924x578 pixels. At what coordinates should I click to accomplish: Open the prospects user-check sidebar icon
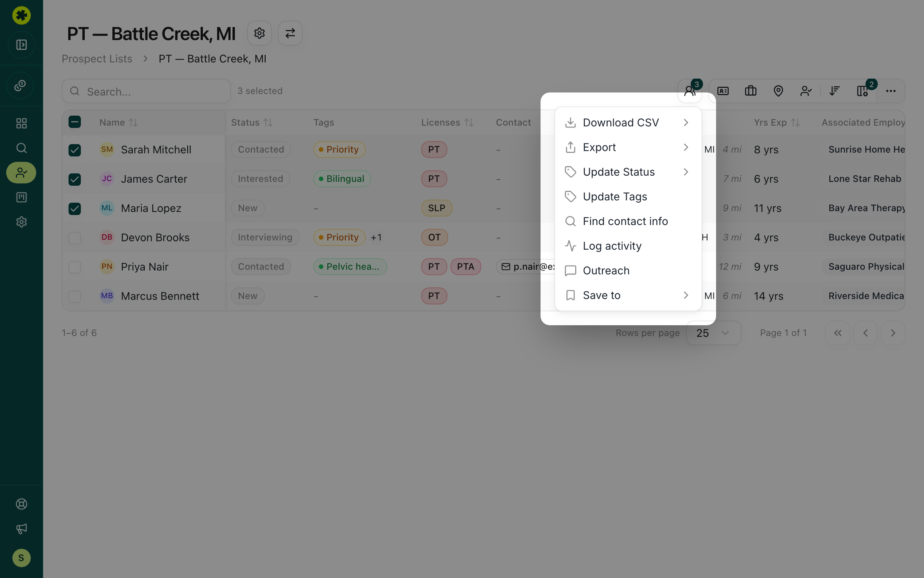point(21,173)
